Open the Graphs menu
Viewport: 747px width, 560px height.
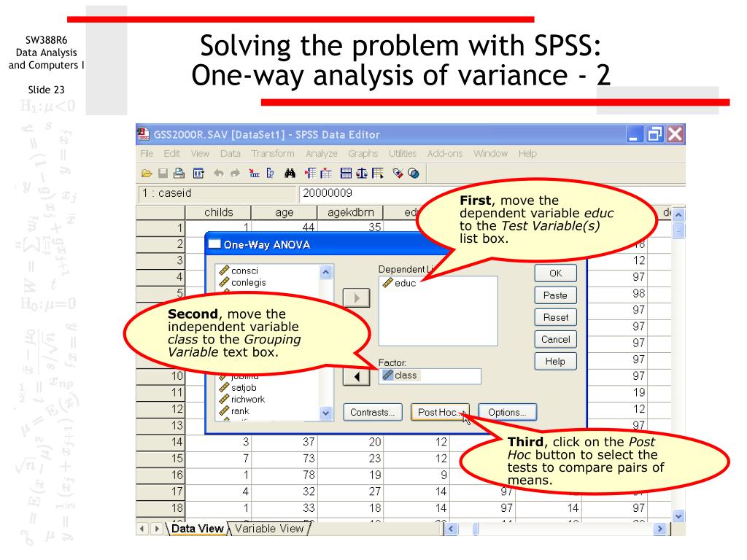coord(363,153)
